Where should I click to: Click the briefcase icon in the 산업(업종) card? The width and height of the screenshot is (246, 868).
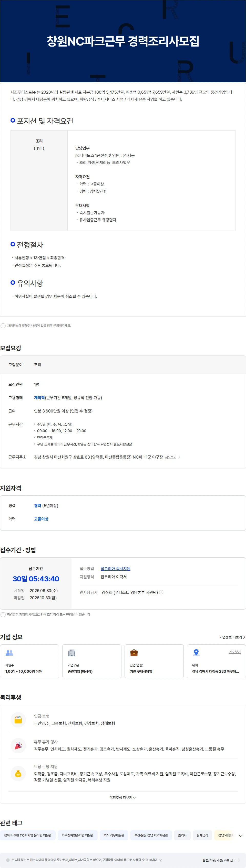[x=134, y=653]
